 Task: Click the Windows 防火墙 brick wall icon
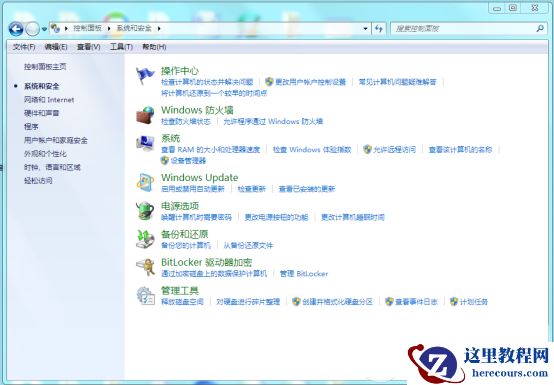tap(145, 115)
